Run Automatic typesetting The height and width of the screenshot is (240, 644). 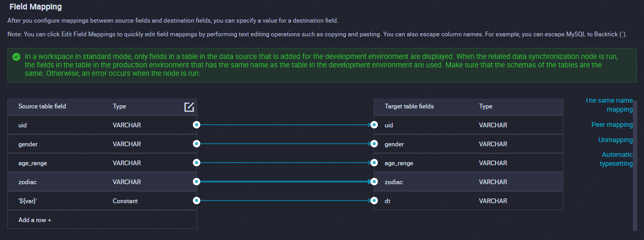[617, 159]
